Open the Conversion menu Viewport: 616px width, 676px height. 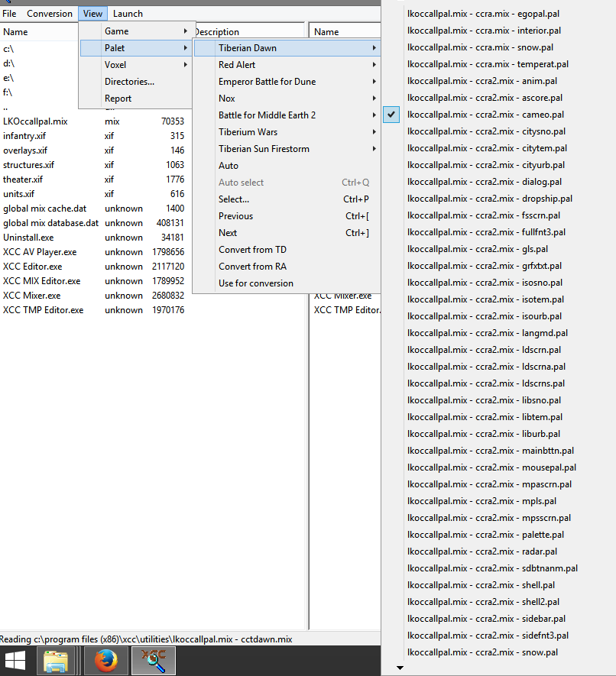point(50,13)
